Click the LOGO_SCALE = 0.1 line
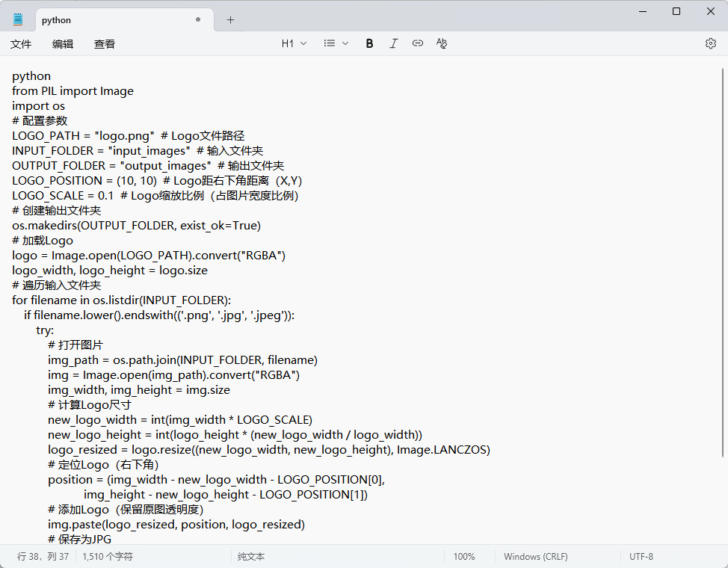Screen dimensions: 728x568 coord(155,196)
